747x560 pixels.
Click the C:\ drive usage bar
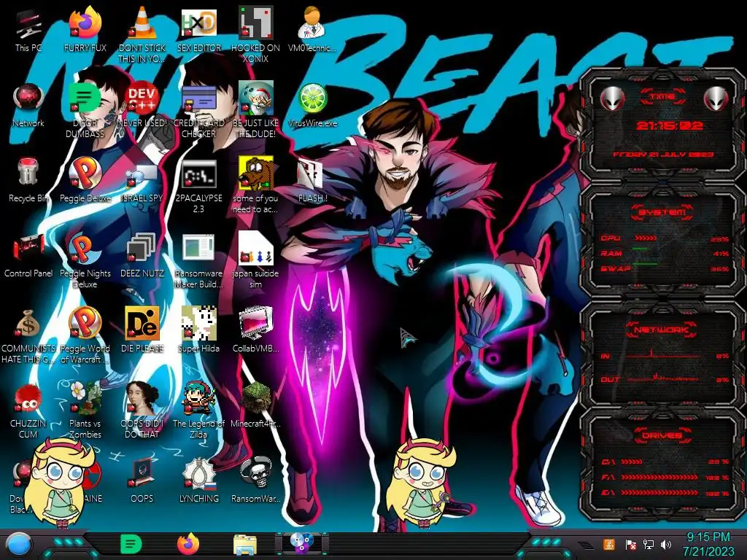(x=632, y=462)
